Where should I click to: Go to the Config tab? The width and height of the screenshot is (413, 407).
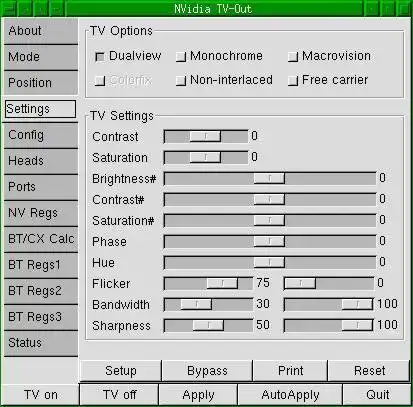coord(41,135)
